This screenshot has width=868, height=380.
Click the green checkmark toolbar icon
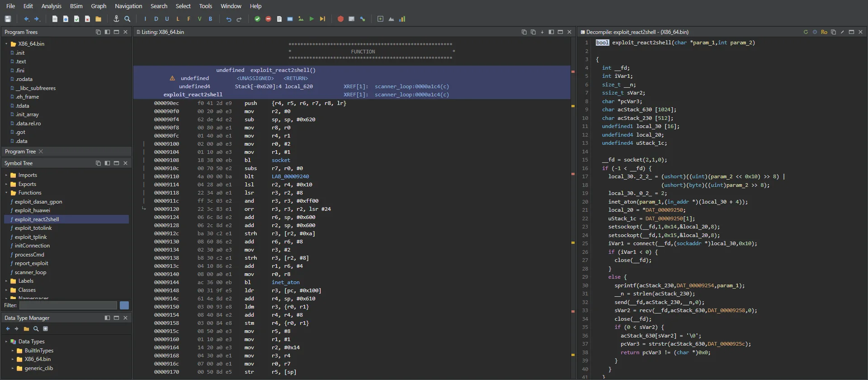pos(257,19)
